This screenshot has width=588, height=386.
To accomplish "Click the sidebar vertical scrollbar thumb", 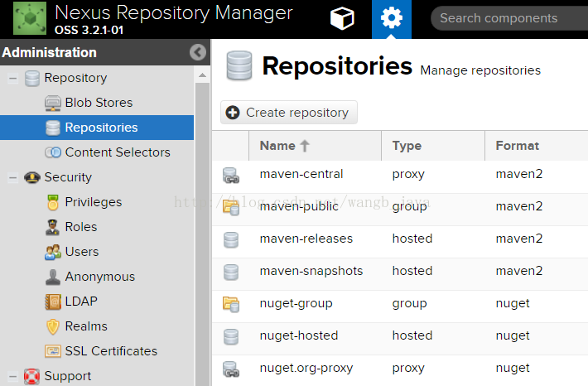I will point(203,234).
